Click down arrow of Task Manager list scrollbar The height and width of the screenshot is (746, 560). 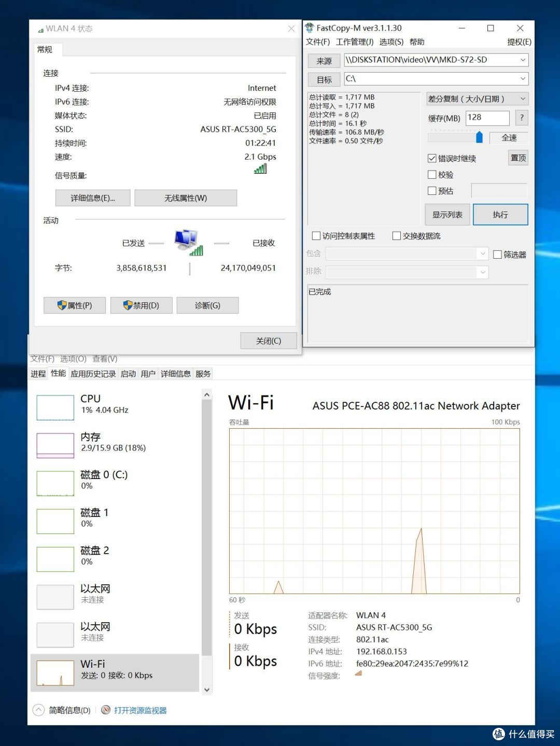[207, 689]
